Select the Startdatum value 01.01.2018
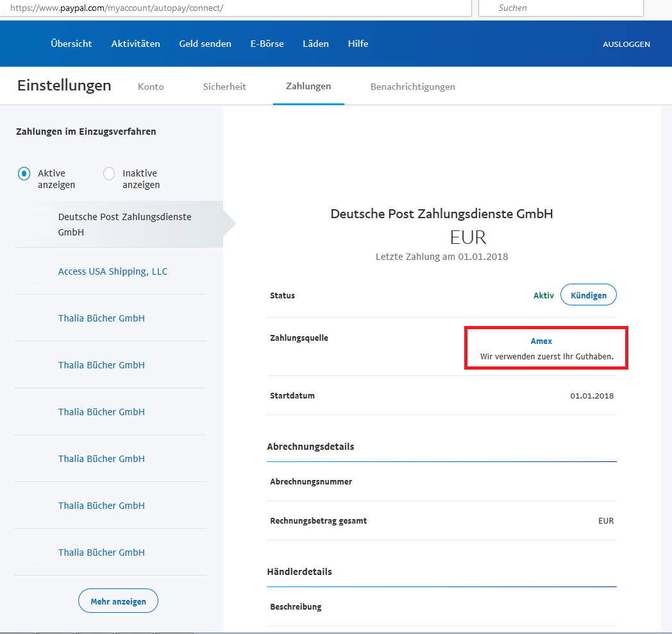This screenshot has height=634, width=672. click(592, 396)
